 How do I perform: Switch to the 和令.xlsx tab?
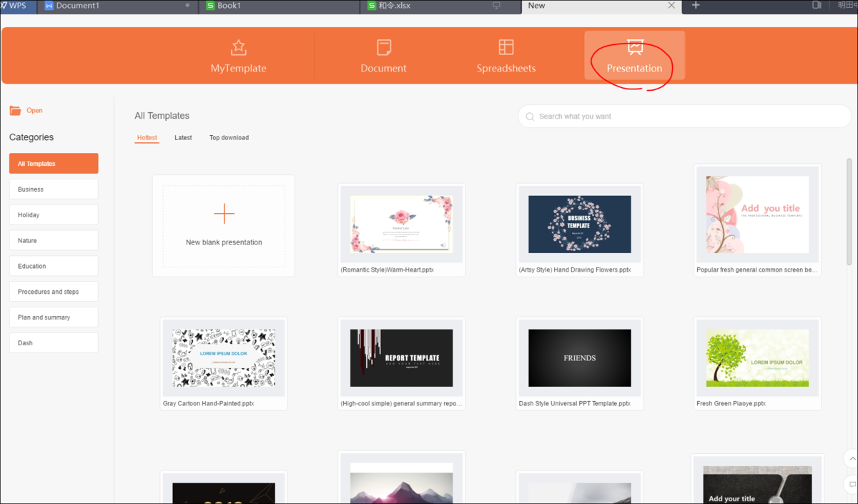440,6
